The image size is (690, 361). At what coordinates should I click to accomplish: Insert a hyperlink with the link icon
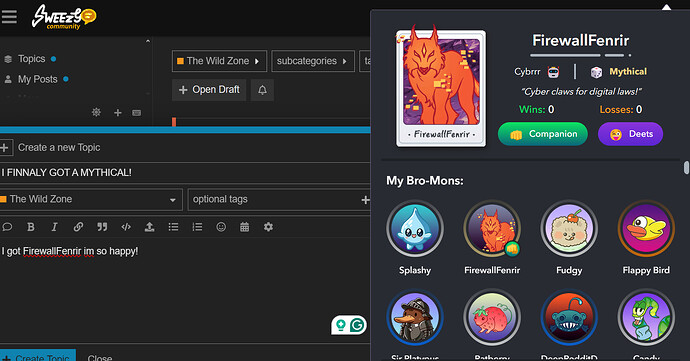[x=78, y=227]
